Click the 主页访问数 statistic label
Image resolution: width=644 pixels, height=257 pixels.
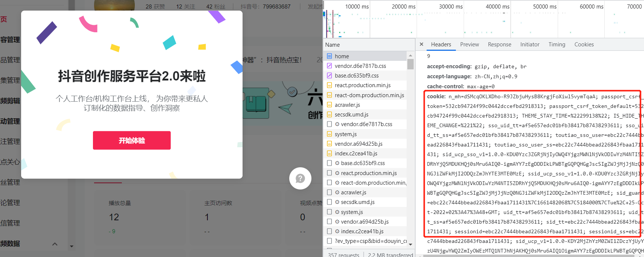(x=218, y=203)
